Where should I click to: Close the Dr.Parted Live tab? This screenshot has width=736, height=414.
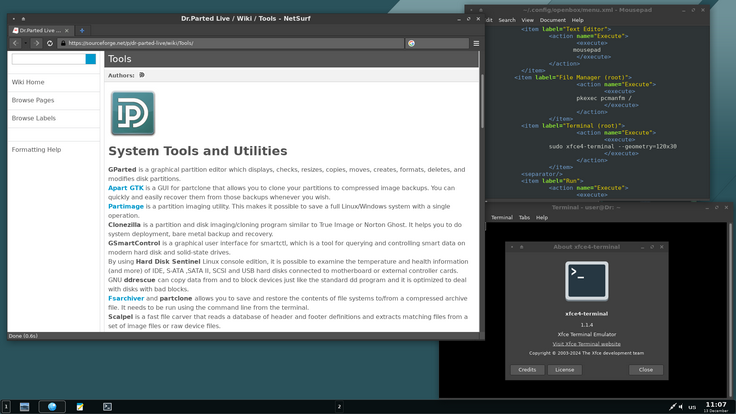(67, 31)
